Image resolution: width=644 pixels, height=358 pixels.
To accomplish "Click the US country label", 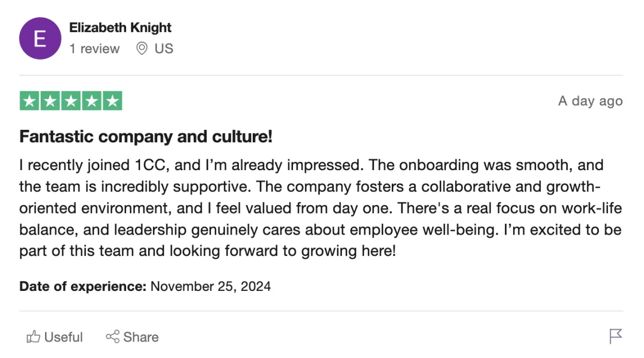I will click(x=164, y=49).
